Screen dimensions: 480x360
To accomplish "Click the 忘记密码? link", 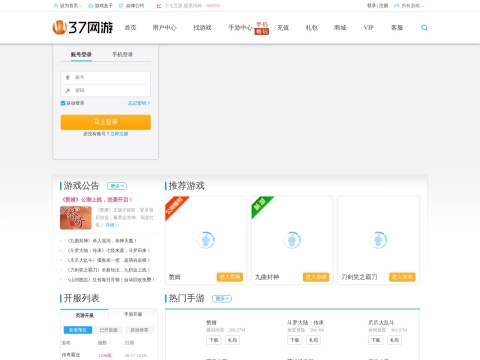I will click(139, 103).
